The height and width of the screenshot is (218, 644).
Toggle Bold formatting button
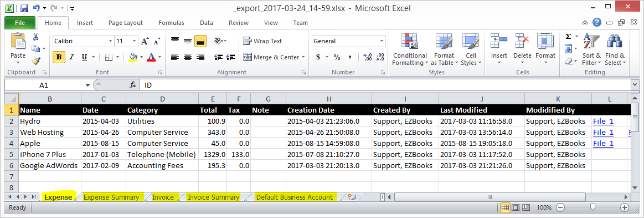point(59,57)
